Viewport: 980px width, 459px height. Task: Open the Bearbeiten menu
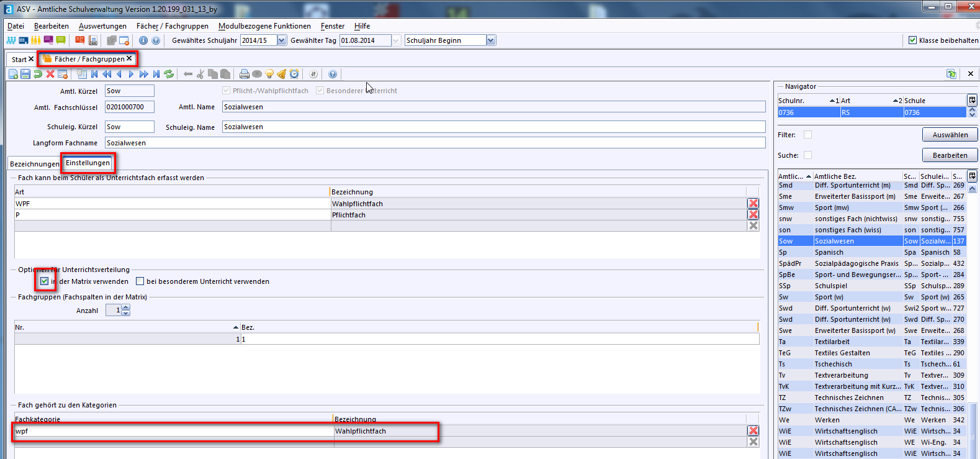[52, 26]
